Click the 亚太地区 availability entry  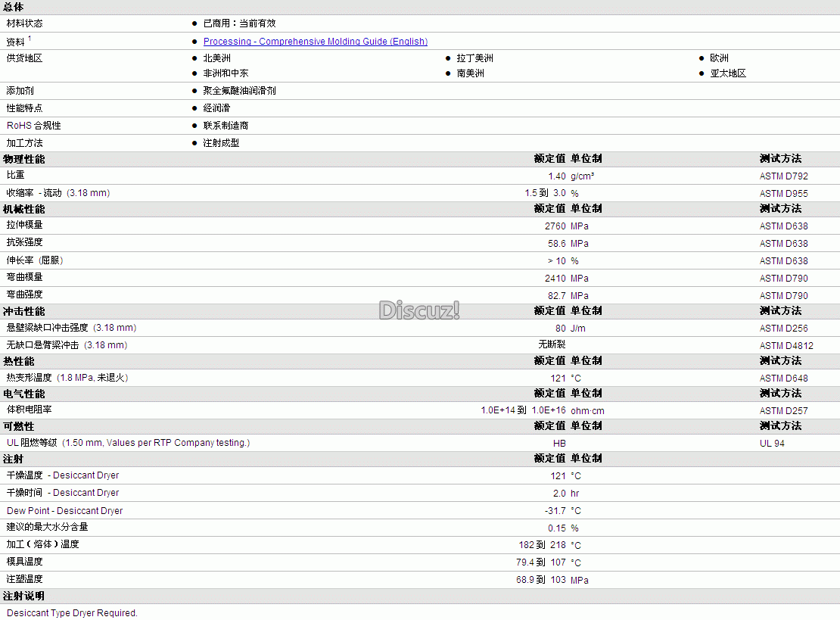(x=728, y=73)
